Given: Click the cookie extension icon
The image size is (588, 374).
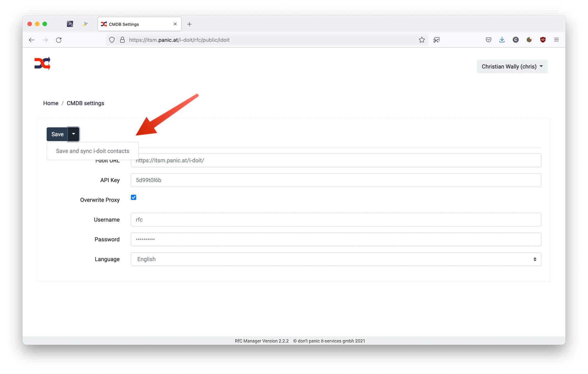Looking at the screenshot, I should (529, 40).
